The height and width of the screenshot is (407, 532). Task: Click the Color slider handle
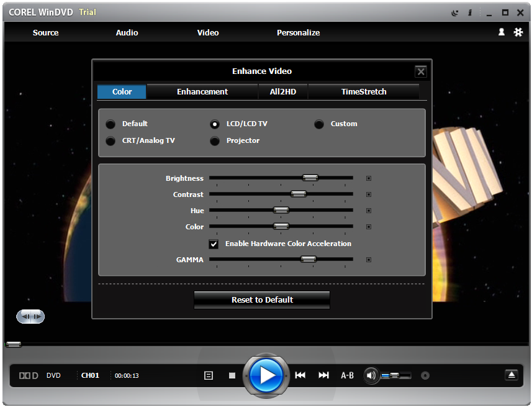click(x=281, y=226)
